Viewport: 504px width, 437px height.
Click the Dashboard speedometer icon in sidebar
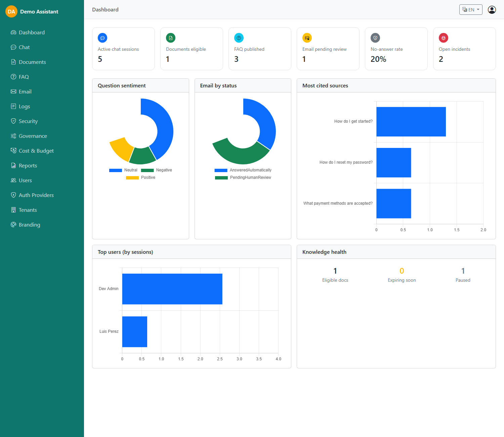[13, 33]
